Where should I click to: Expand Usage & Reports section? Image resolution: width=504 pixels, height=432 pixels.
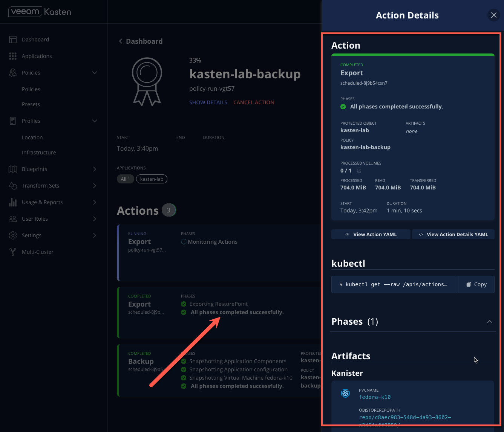tap(95, 202)
